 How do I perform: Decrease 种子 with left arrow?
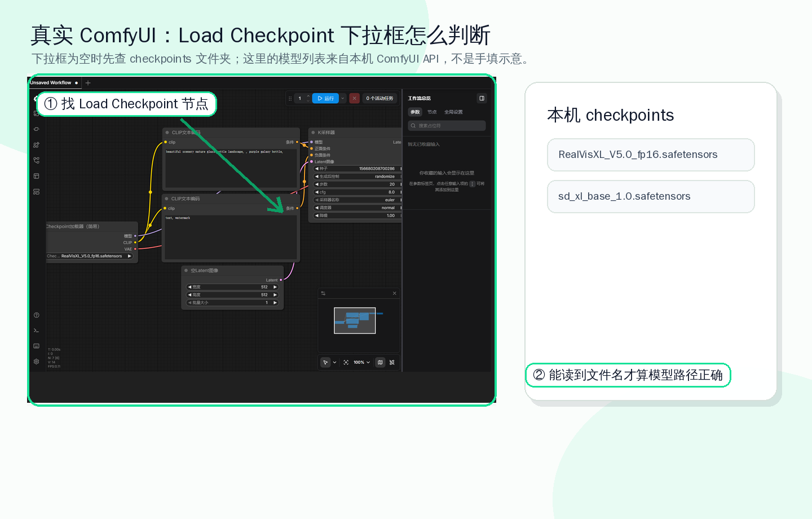[x=317, y=169]
